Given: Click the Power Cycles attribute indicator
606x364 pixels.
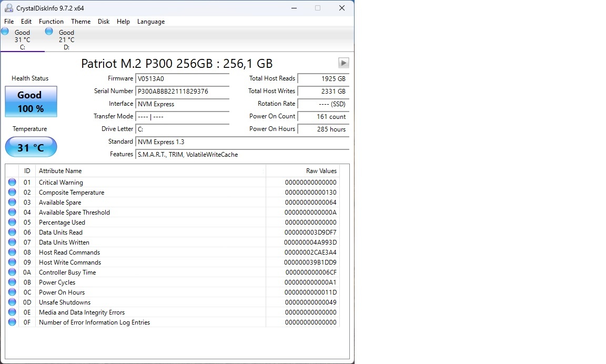Looking at the screenshot, I should [12, 282].
